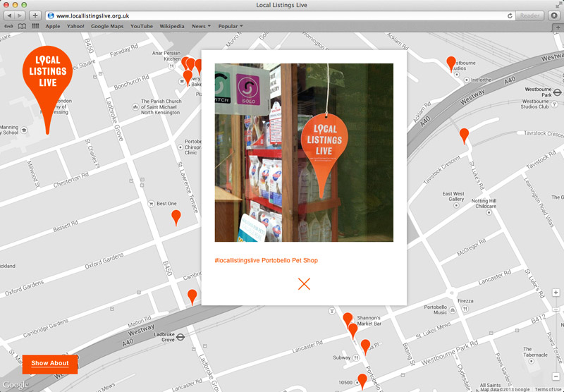Go forward with Safari's forward arrow
The height and width of the screenshot is (392, 564).
pyautogui.click(x=20, y=16)
